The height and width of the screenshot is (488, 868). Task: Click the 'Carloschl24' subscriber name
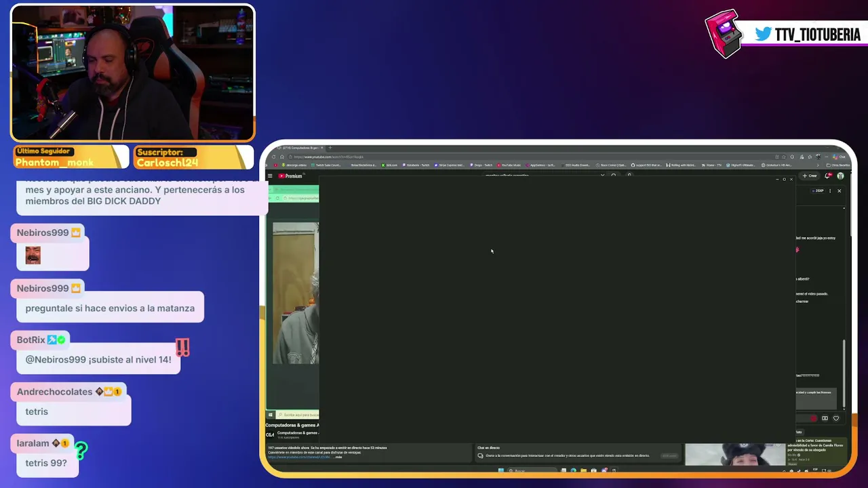(167, 163)
